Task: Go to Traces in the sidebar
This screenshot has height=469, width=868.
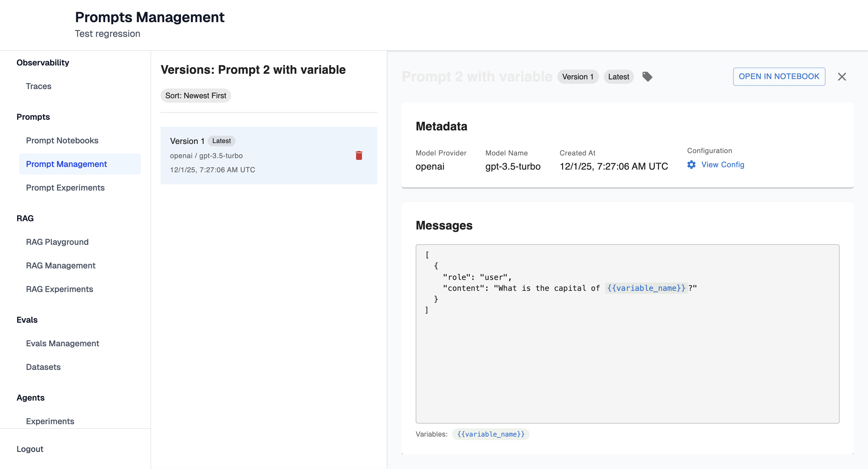Action: point(38,86)
